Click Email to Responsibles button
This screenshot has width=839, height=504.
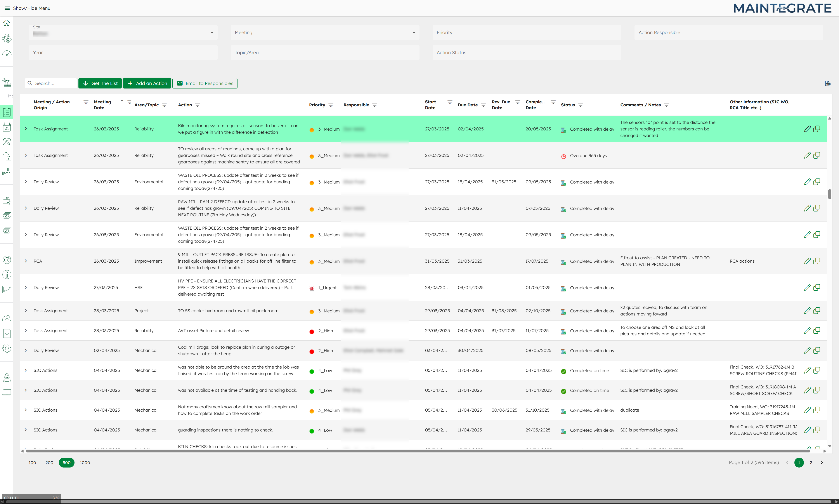(205, 83)
